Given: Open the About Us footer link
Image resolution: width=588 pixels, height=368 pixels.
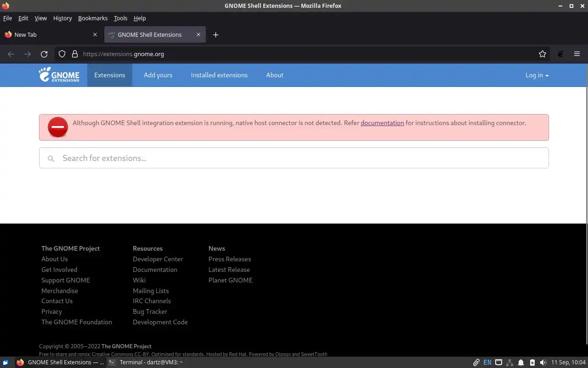Looking at the screenshot, I should point(55,259).
